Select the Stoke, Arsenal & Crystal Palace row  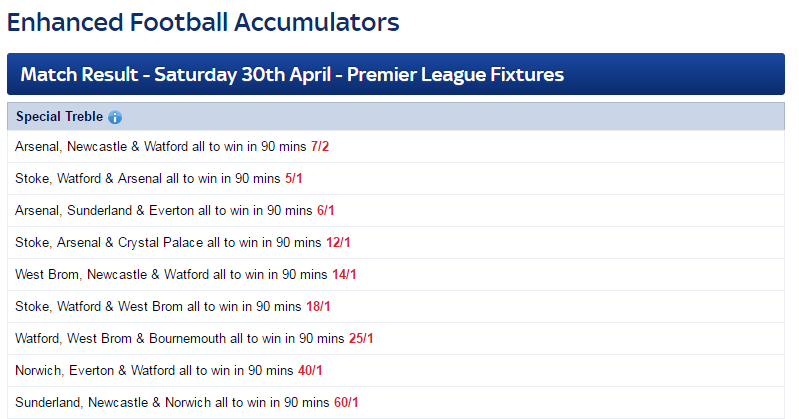(396, 243)
